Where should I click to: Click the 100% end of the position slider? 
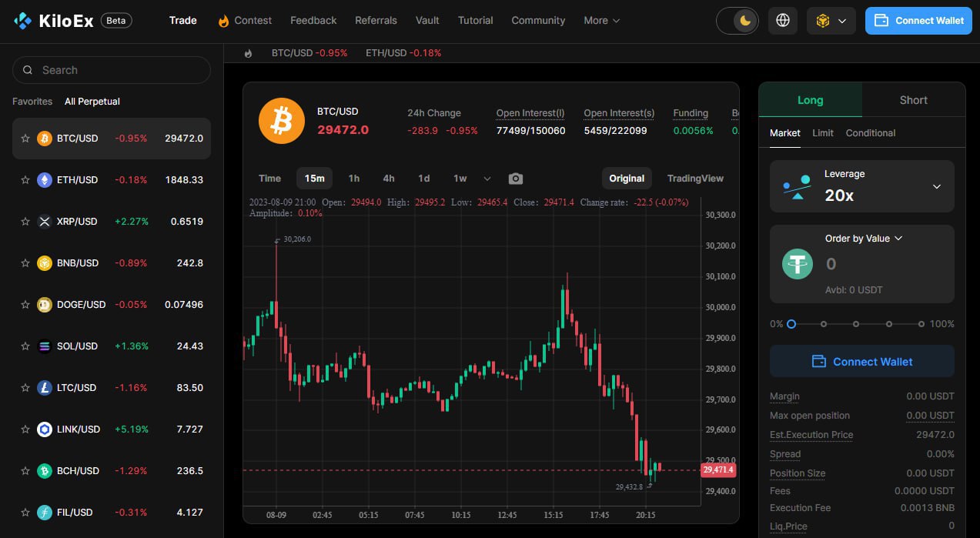(x=921, y=324)
